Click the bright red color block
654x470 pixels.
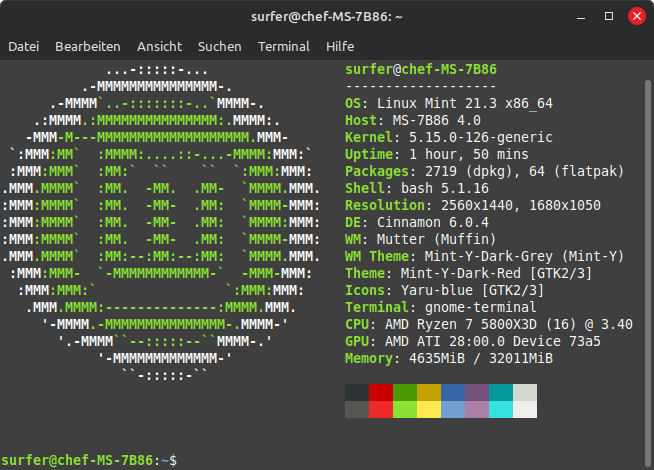pyautogui.click(x=381, y=409)
